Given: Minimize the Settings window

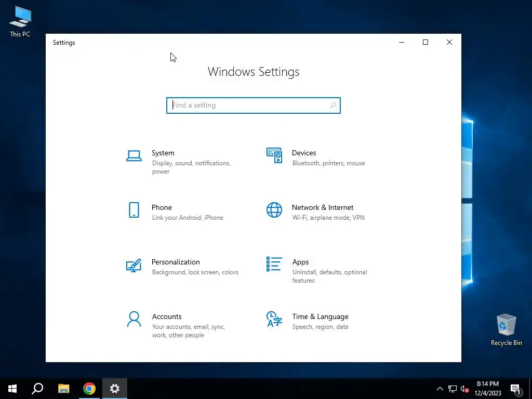Looking at the screenshot, I should 402,42.
